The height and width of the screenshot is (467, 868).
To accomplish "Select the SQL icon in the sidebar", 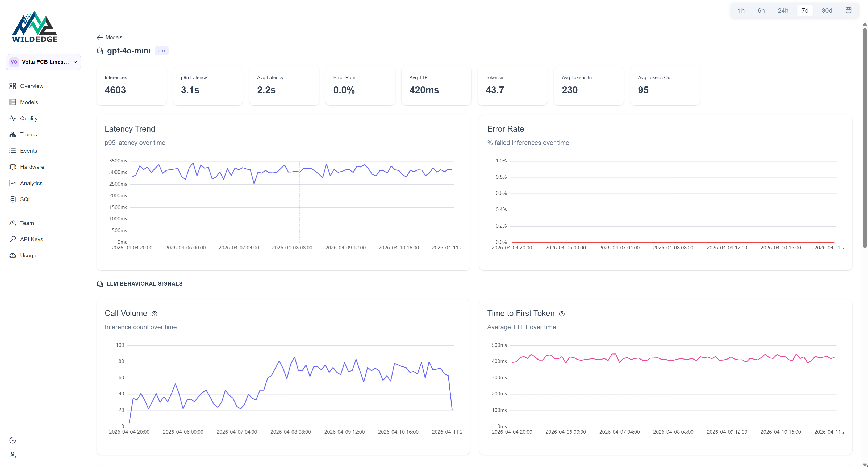I will (x=12, y=199).
